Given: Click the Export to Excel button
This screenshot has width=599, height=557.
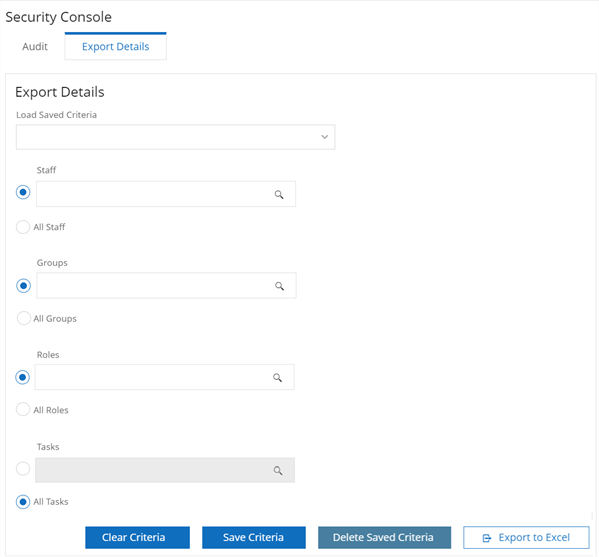Looking at the screenshot, I should click(526, 538).
